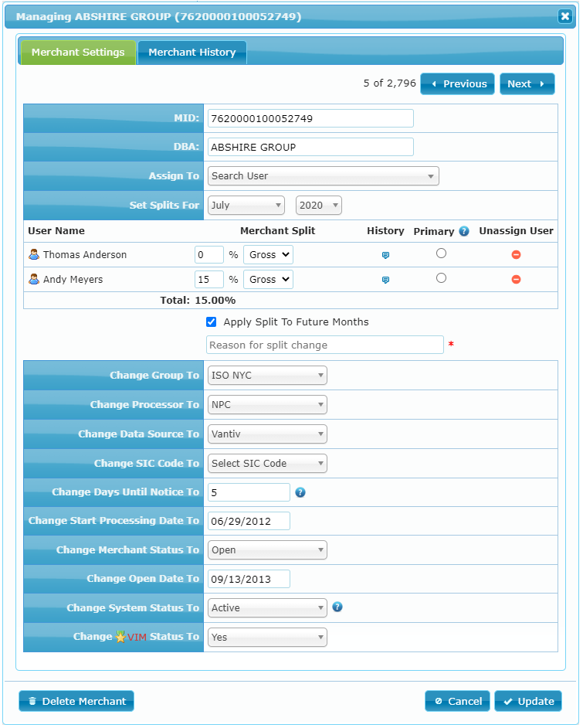Go to the Previous merchant

(457, 84)
